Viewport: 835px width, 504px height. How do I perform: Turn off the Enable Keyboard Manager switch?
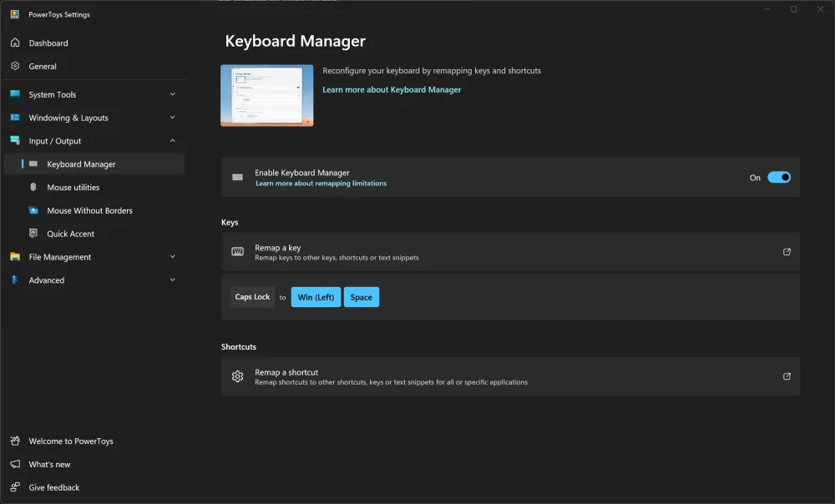(x=779, y=177)
